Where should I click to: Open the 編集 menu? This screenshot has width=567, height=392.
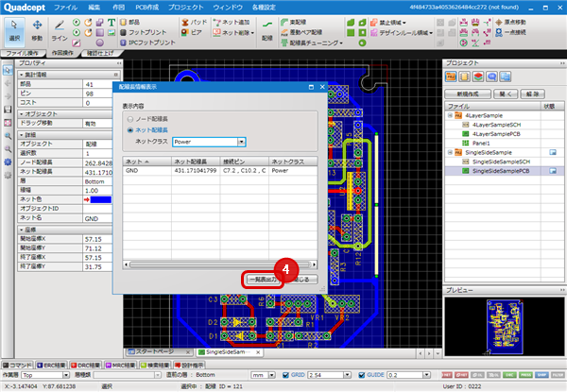click(94, 8)
